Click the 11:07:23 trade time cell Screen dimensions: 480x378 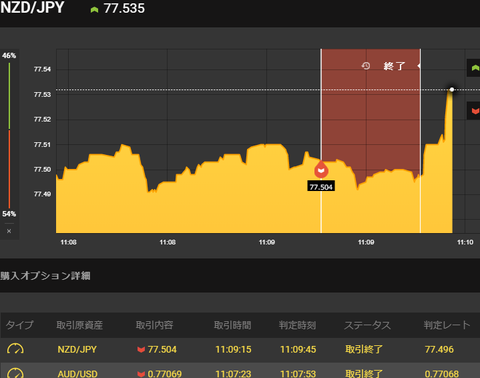pyautogui.click(x=233, y=374)
